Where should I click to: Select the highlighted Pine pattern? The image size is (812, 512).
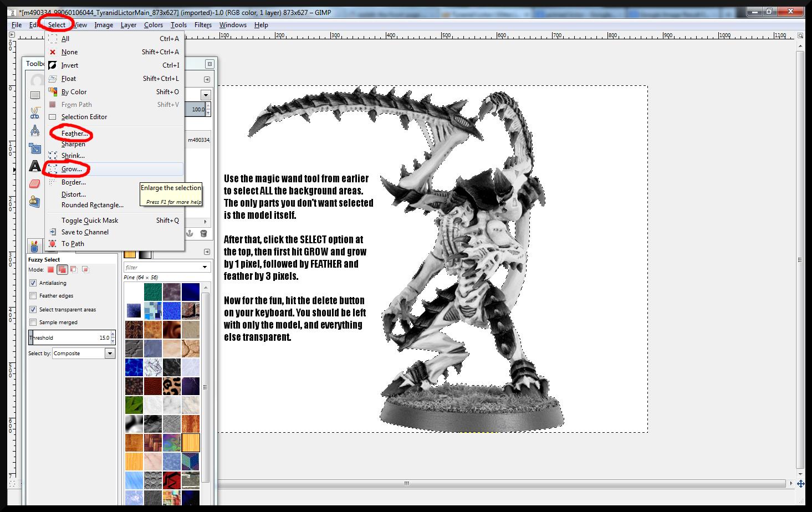pyautogui.click(x=190, y=442)
